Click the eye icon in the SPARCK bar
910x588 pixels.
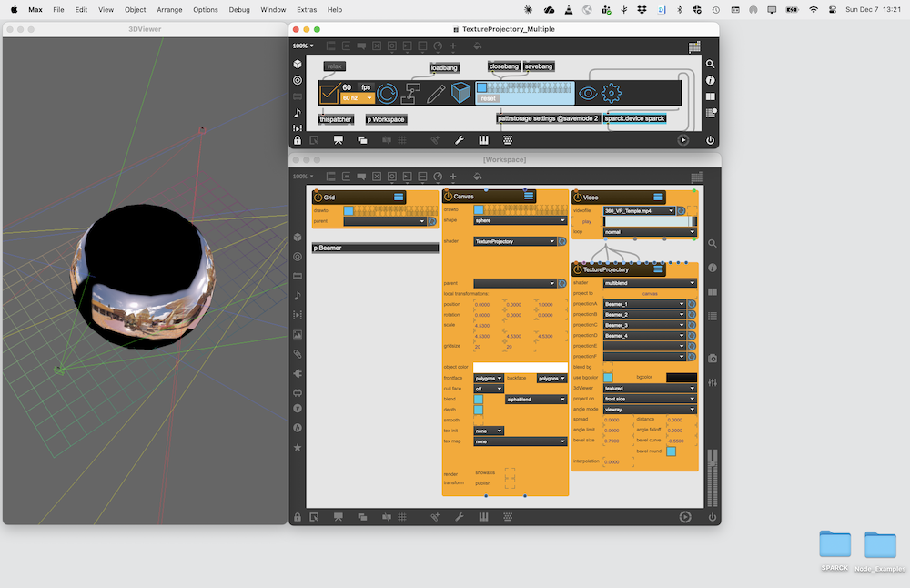coord(589,93)
